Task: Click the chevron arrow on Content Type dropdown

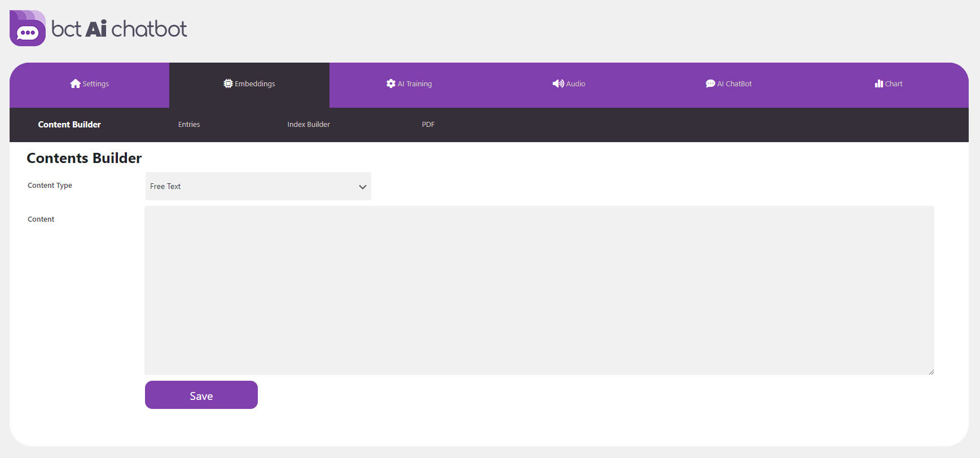Action: pyautogui.click(x=362, y=187)
